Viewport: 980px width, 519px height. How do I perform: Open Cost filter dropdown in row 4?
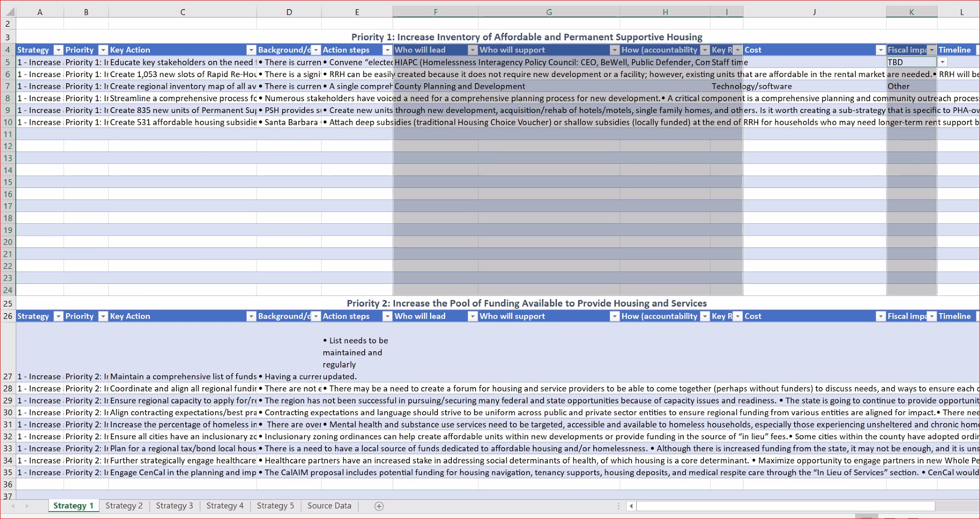pyautogui.click(x=881, y=50)
